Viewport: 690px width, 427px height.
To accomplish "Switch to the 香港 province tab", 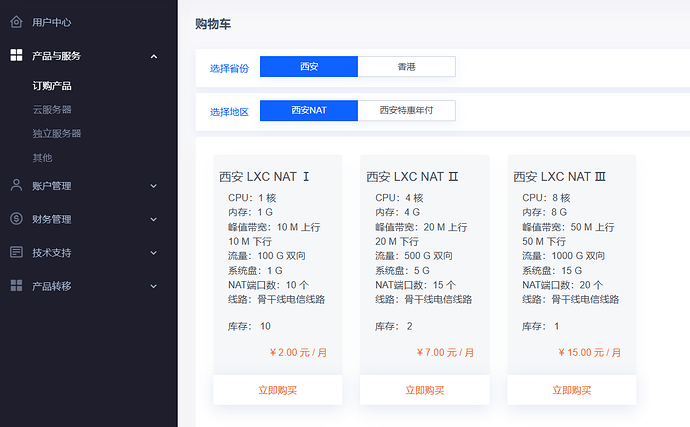I will click(x=407, y=66).
